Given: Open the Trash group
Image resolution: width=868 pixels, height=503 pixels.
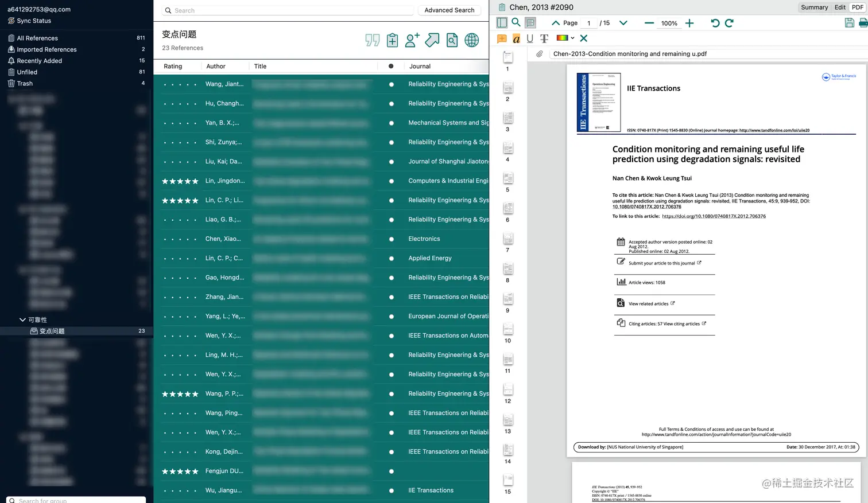Looking at the screenshot, I should point(76,84).
